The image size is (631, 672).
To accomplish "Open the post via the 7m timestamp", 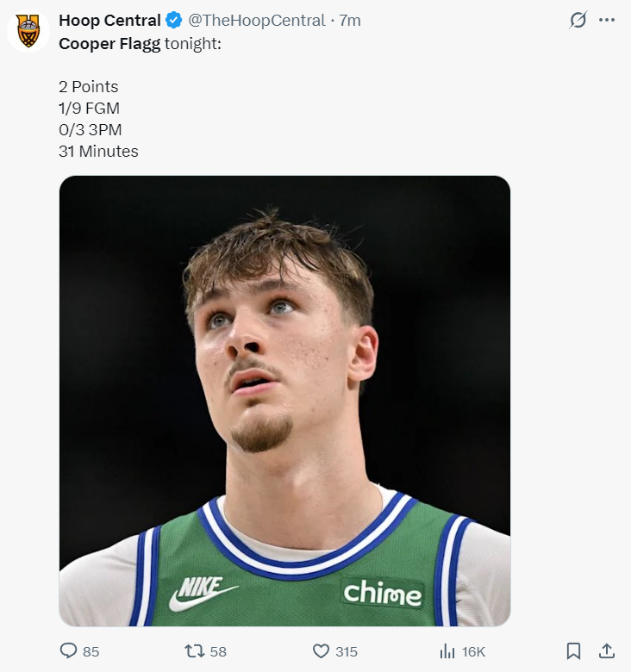I will coord(350,20).
